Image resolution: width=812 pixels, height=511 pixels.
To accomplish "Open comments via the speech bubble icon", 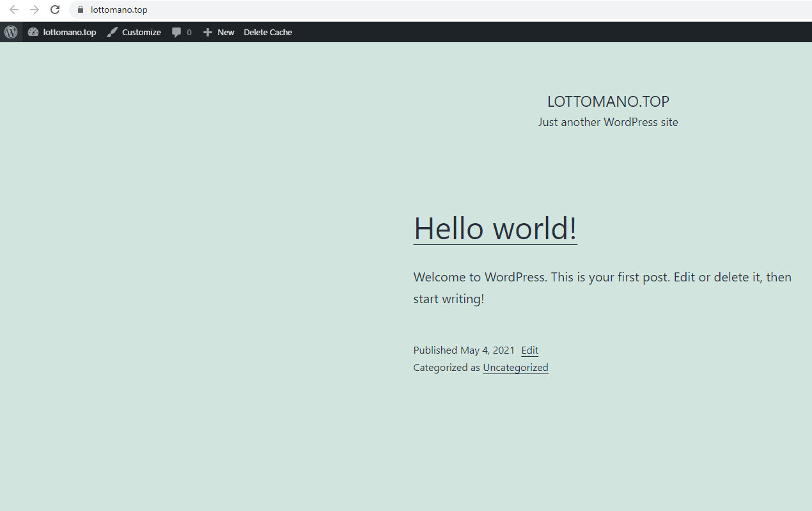I will click(x=176, y=32).
